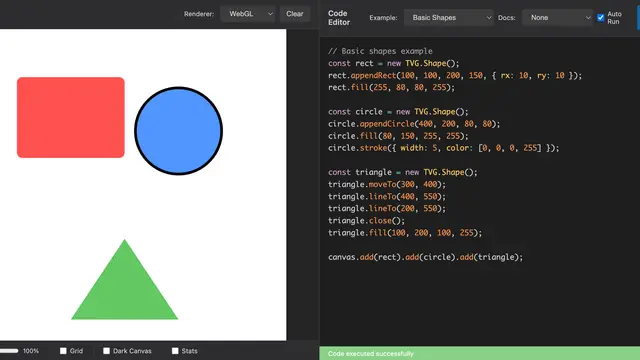Viewport: 640px width, 360px height.
Task: Click the zoom slider at 100%
Action: click(x=9, y=351)
